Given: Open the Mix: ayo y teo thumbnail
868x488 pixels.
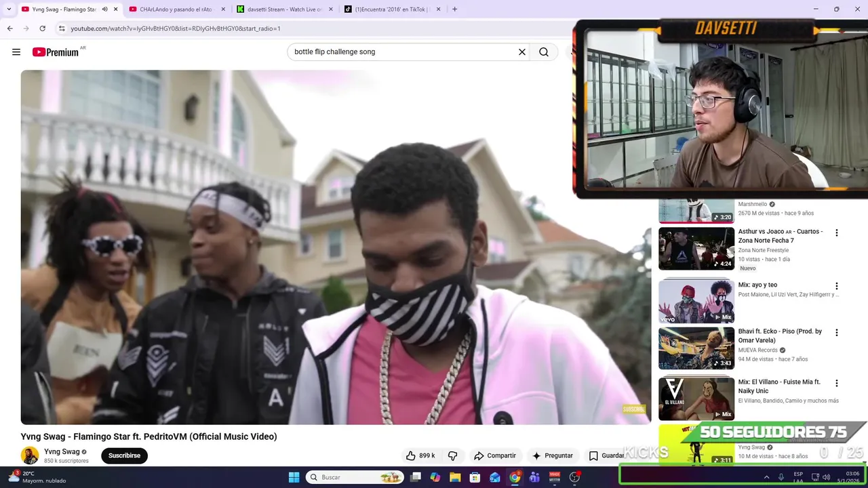Looking at the screenshot, I should (696, 300).
